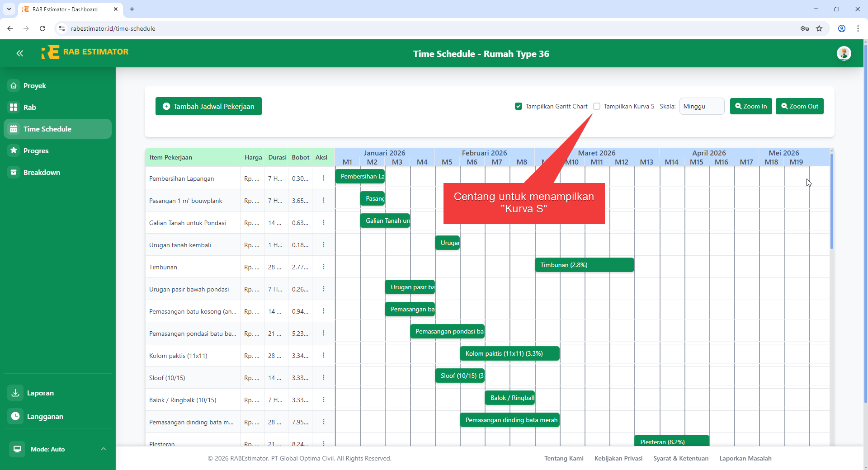The image size is (868, 470).
Task: Open actions menu for Pembersihan Lapangan row
Action: [x=323, y=178]
